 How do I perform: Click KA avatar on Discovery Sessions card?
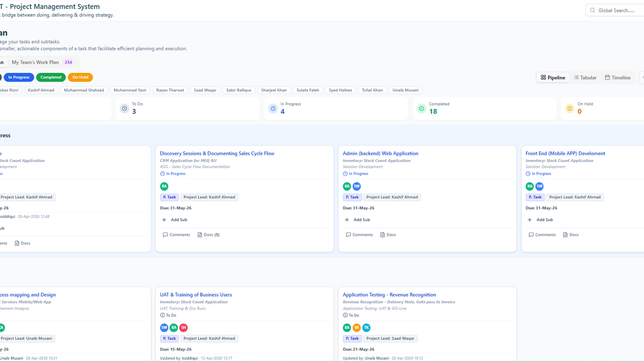(x=164, y=187)
